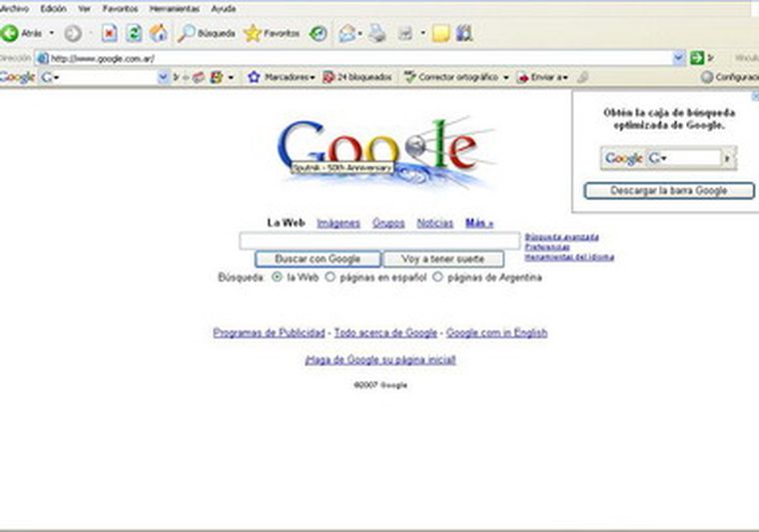Click the 24 bloqueados popup blocker
Screen dimensions: 759x532
point(358,77)
